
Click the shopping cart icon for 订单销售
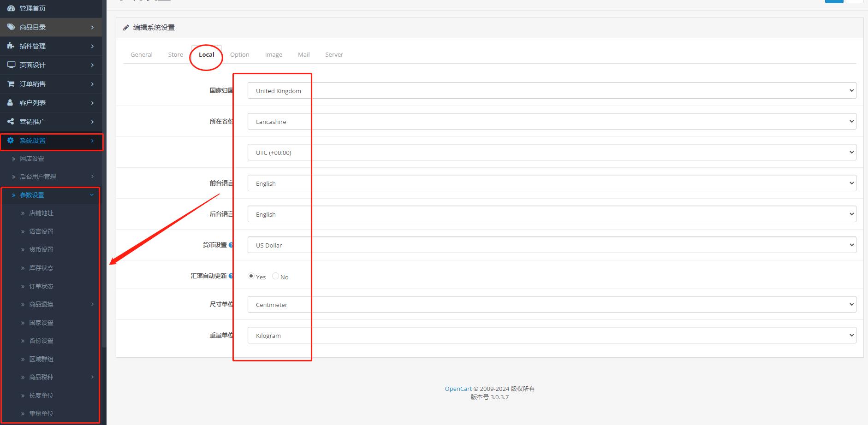(x=11, y=84)
